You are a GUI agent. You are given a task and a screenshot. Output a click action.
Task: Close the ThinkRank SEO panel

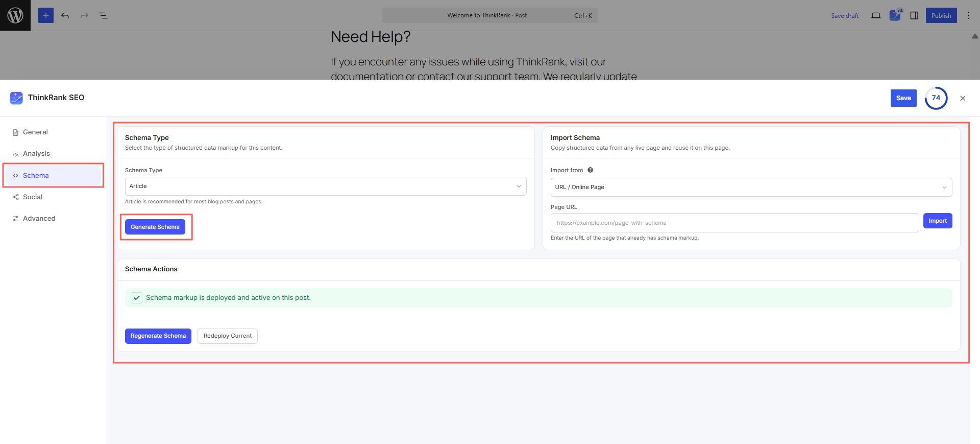coord(963,98)
